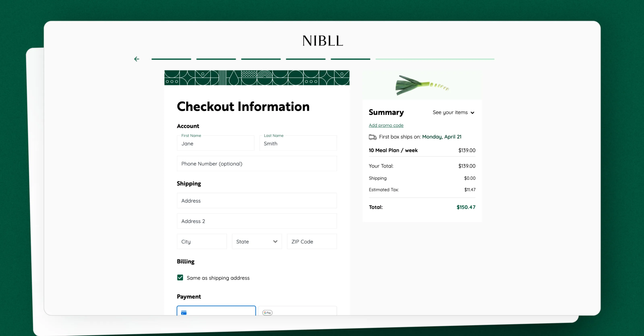The height and width of the screenshot is (336, 644).
Task: Click the City field
Action: point(202,241)
